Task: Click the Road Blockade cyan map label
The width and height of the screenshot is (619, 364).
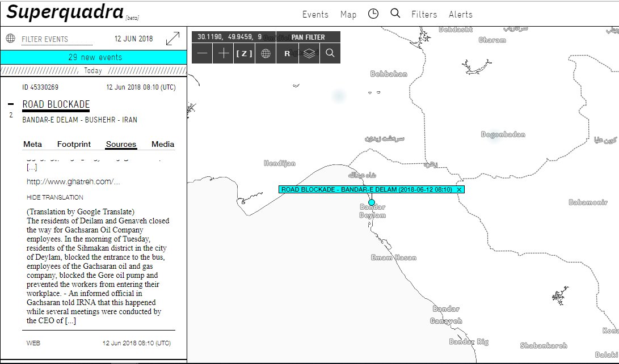Action: (367, 189)
